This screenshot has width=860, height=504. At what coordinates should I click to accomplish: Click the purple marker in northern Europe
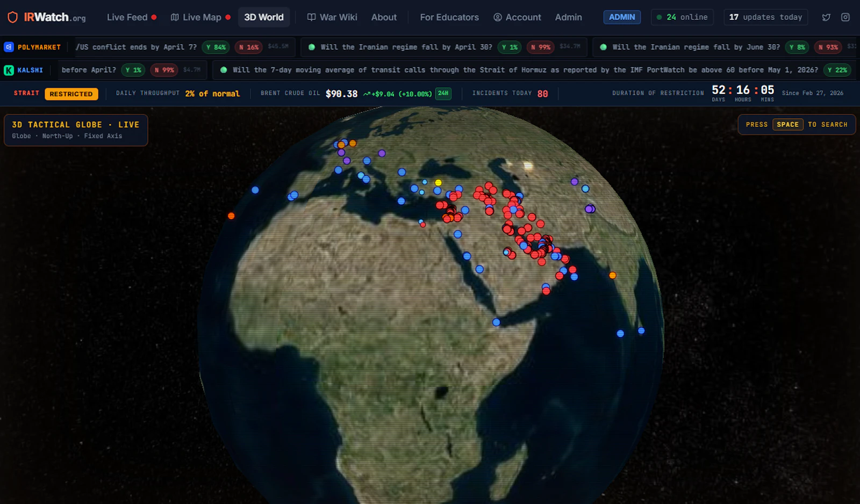tap(382, 153)
